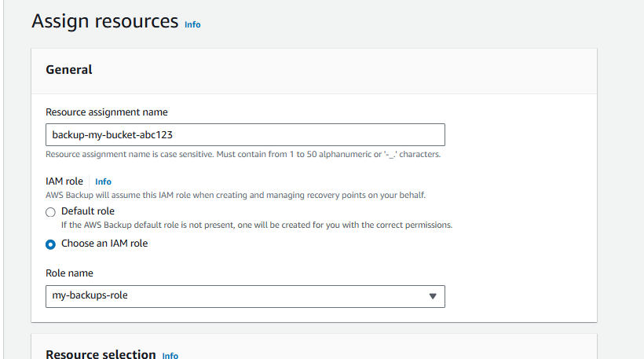Image resolution: width=644 pixels, height=359 pixels.
Task: Select the Default role radio button
Action: click(50, 212)
